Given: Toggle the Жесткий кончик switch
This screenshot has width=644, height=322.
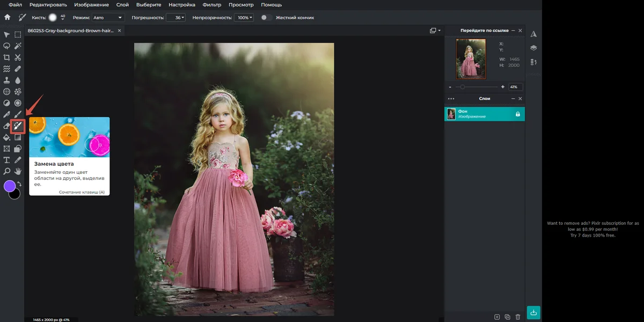Looking at the screenshot, I should (x=266, y=18).
